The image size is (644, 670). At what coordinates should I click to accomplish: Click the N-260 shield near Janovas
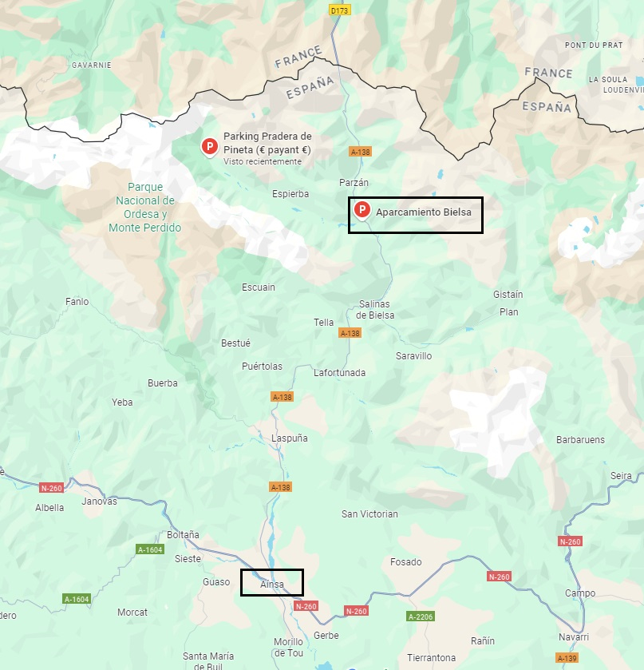point(51,488)
